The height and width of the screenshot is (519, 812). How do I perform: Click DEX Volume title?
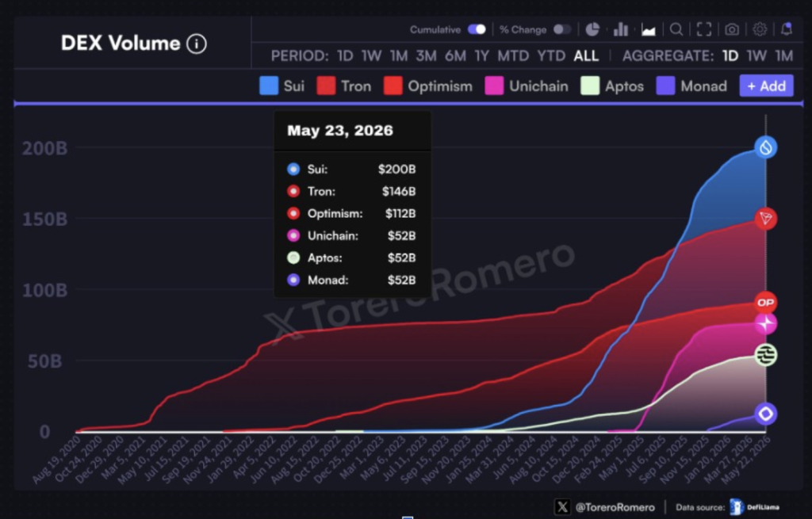(x=121, y=44)
